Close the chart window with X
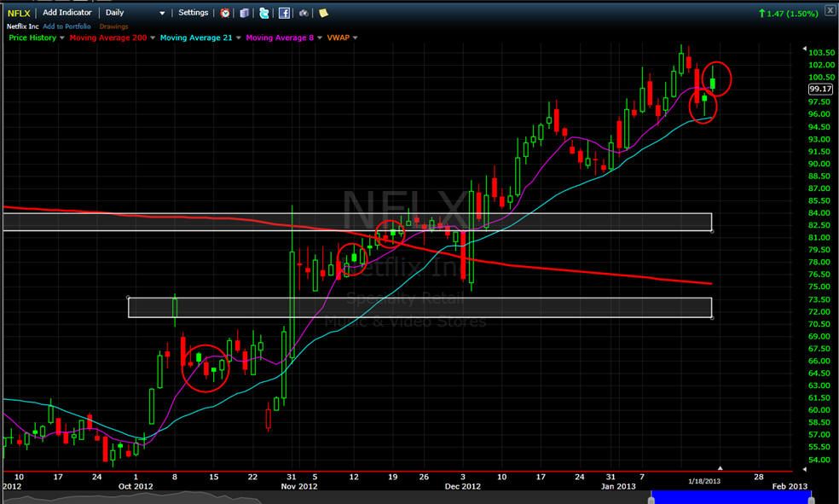Image resolution: width=839 pixels, height=504 pixels. coord(831,10)
